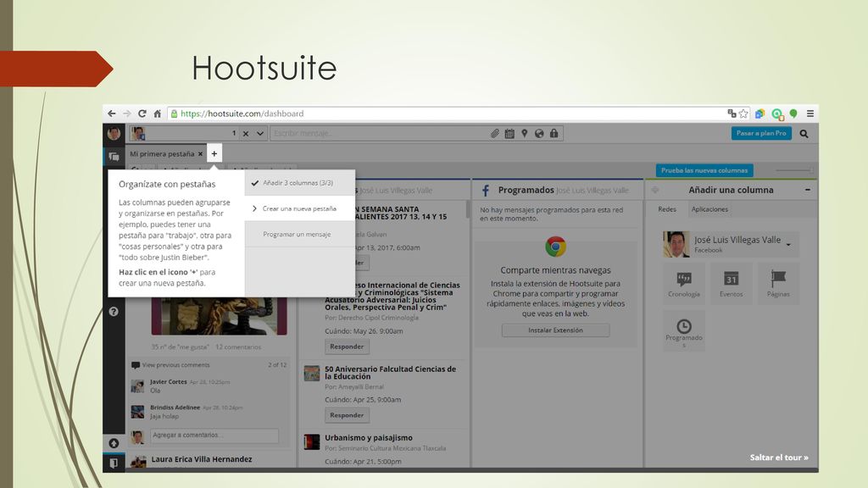Click the profile avatar in sidebar
Screen dimensions: 868x488
pyautogui.click(x=114, y=133)
